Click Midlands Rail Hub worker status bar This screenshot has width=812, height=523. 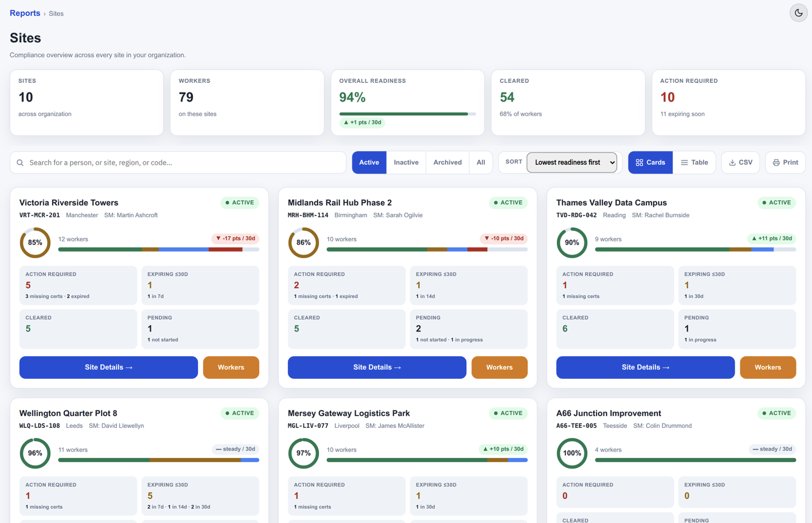coord(427,250)
